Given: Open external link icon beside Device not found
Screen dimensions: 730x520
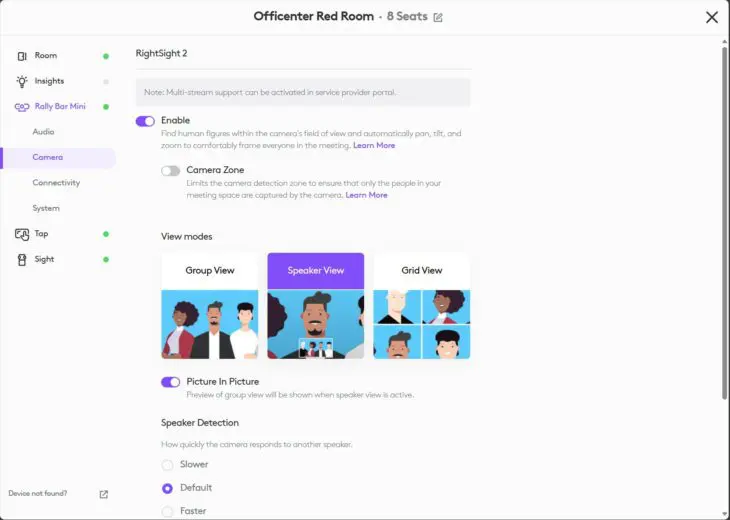Looking at the screenshot, I should 104,494.
